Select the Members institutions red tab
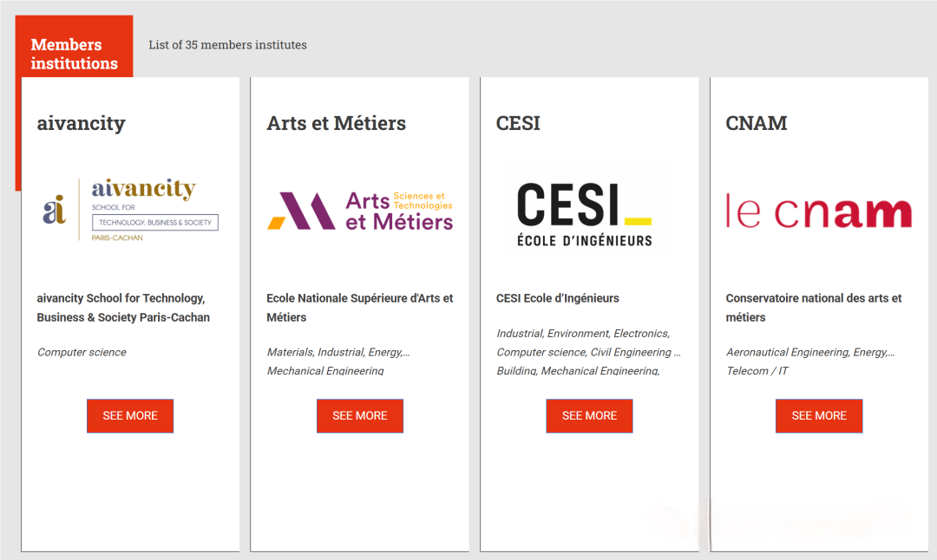The image size is (937, 560). tap(74, 54)
